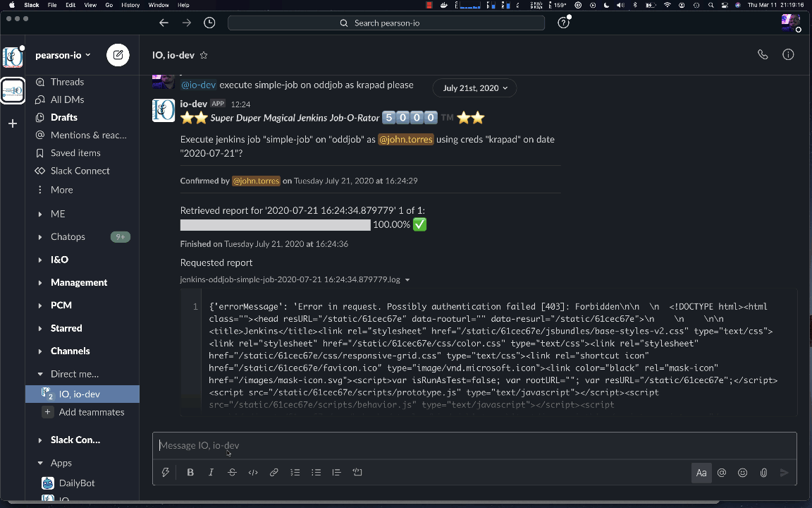Open the View menu
Viewport: 812px width, 508px height.
(90, 5)
